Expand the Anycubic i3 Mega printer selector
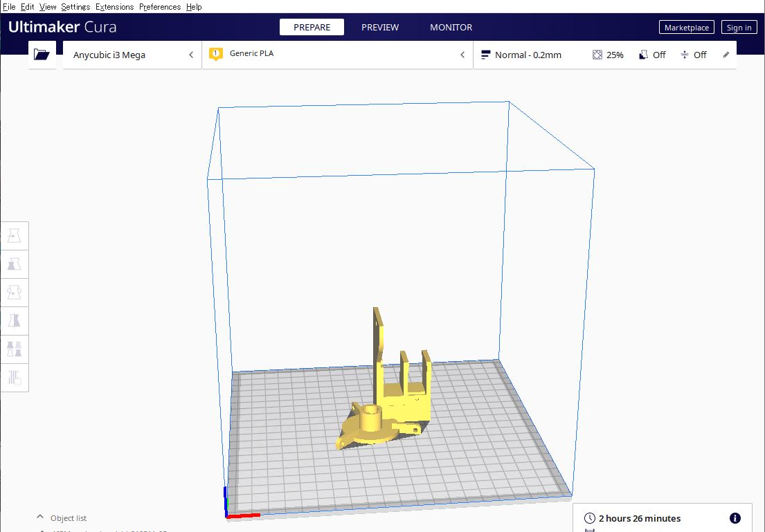Viewport: 765px width, 532px height. click(132, 55)
